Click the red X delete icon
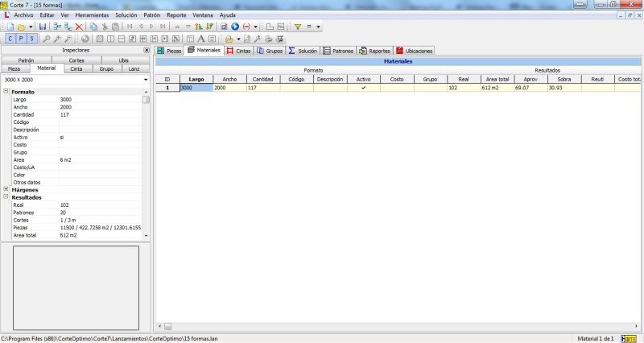Image resolution: width=644 pixels, height=343 pixels. coord(79,27)
